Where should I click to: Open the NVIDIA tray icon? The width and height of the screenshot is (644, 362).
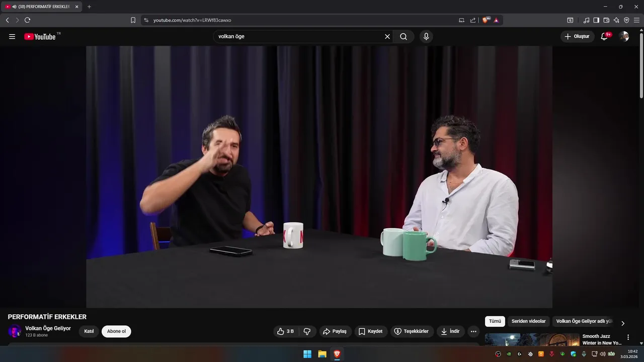click(x=509, y=354)
